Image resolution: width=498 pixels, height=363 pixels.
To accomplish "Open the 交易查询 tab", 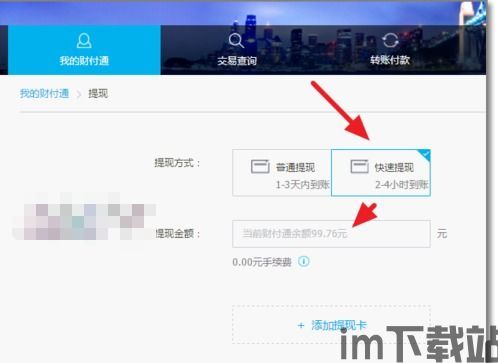I will pyautogui.click(x=237, y=50).
